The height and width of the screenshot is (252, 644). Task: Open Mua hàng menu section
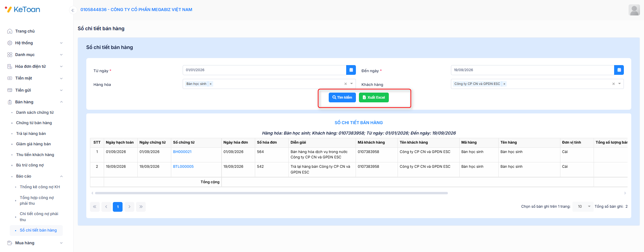[35, 243]
